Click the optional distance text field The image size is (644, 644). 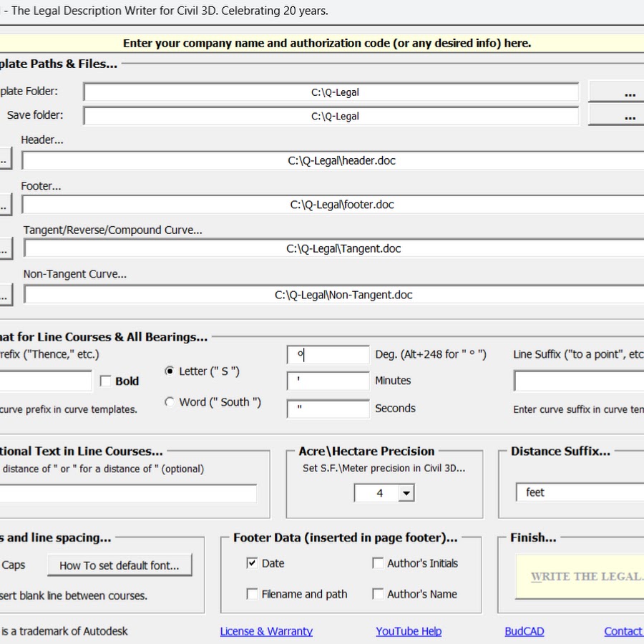coord(128,493)
